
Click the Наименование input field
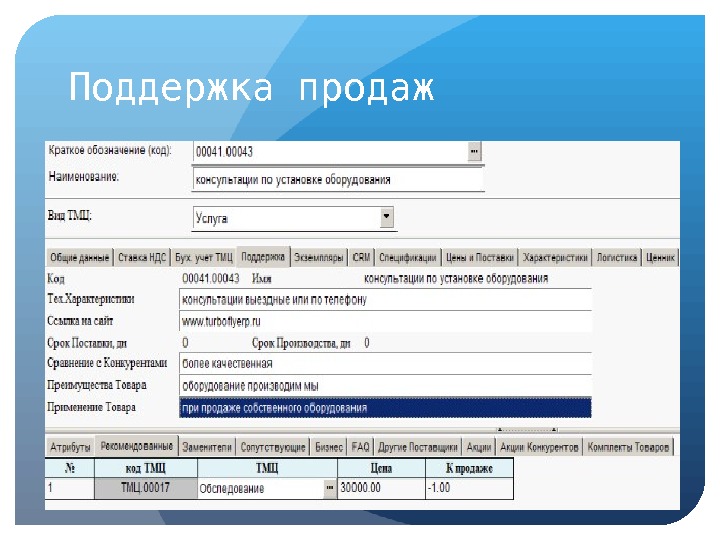click(x=338, y=180)
